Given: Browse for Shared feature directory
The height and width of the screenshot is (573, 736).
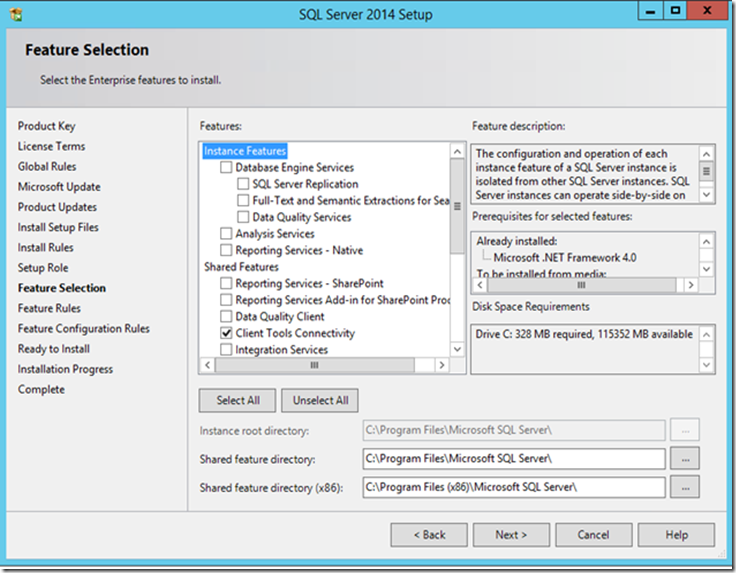Looking at the screenshot, I should pos(685,458).
